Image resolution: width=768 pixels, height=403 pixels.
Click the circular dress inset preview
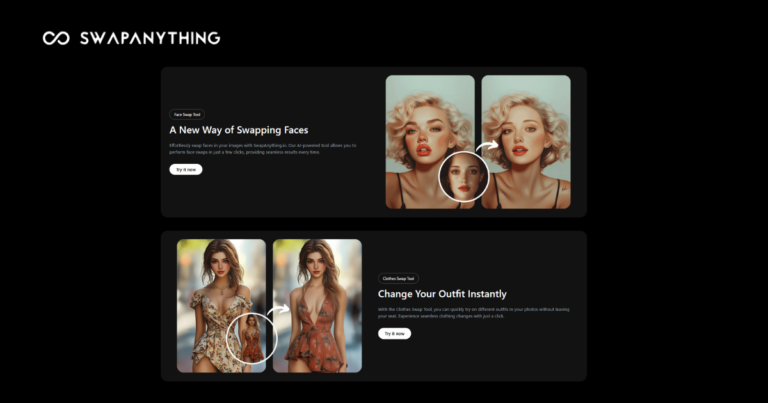[252, 340]
